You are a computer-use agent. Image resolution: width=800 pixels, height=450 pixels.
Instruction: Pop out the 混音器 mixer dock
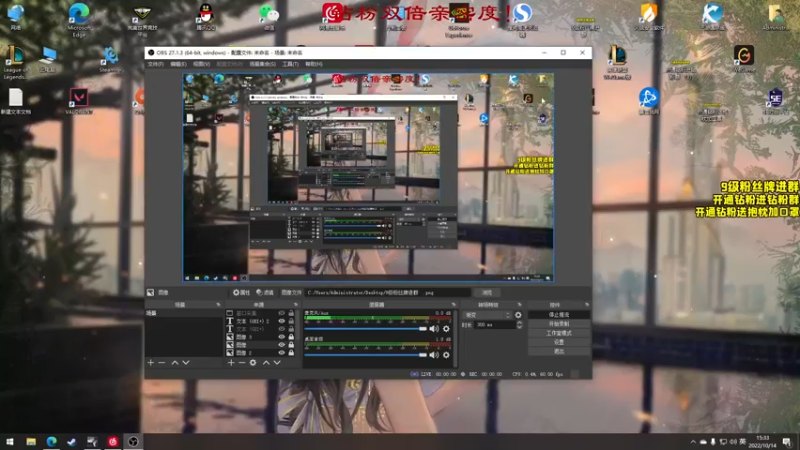coord(453,305)
